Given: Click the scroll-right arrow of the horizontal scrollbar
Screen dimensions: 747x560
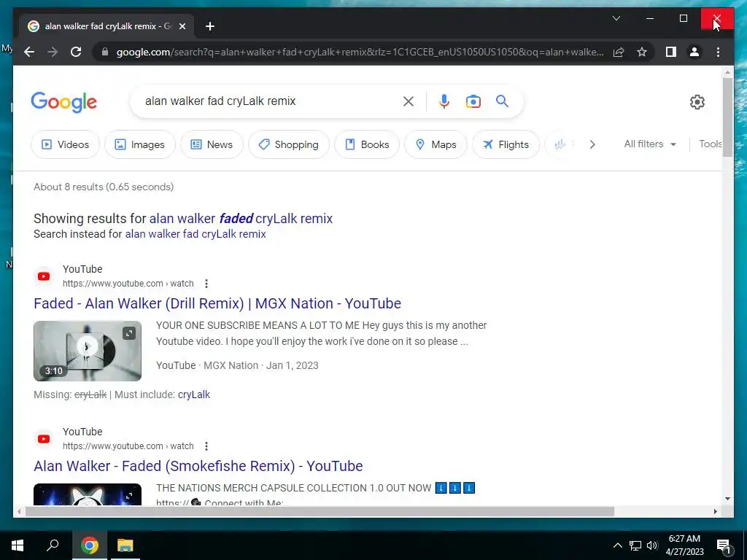Looking at the screenshot, I should pyautogui.click(x=715, y=511).
